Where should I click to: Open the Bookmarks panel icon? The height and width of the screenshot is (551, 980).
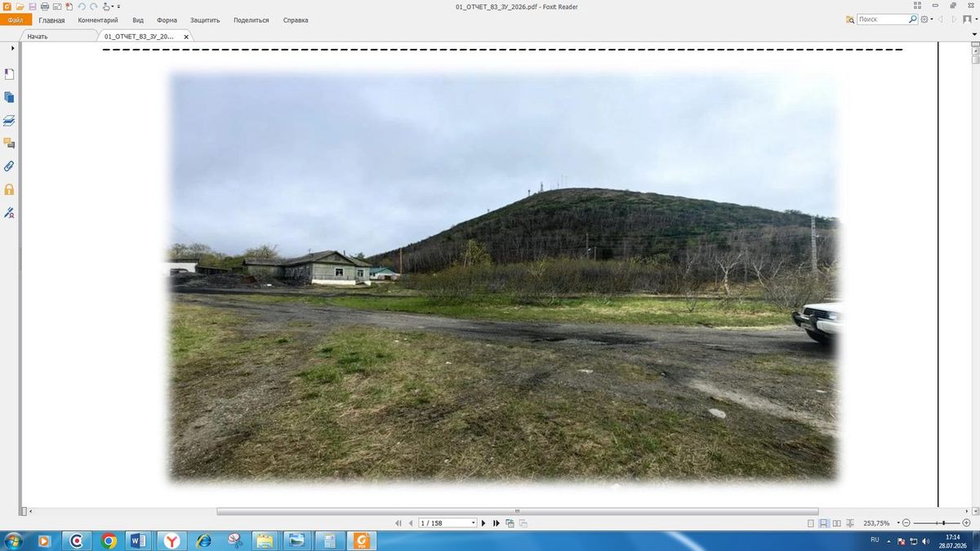[10, 74]
